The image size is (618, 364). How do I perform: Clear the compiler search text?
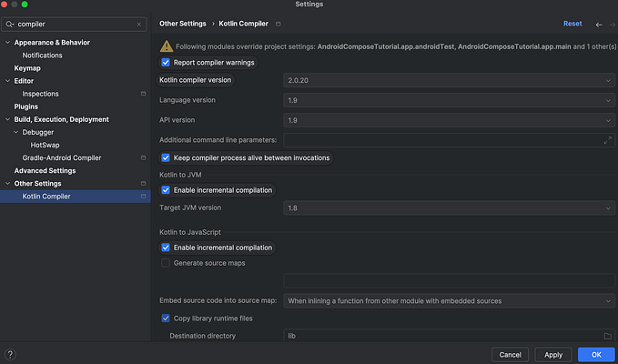(138, 24)
